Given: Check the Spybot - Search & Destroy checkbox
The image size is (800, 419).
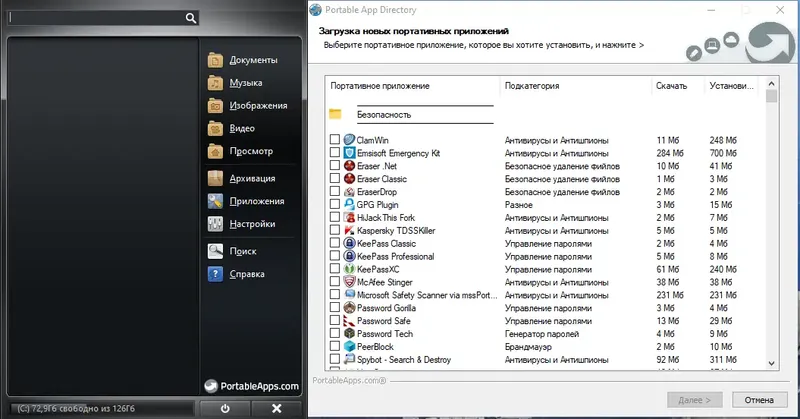Looking at the screenshot, I should [335, 359].
